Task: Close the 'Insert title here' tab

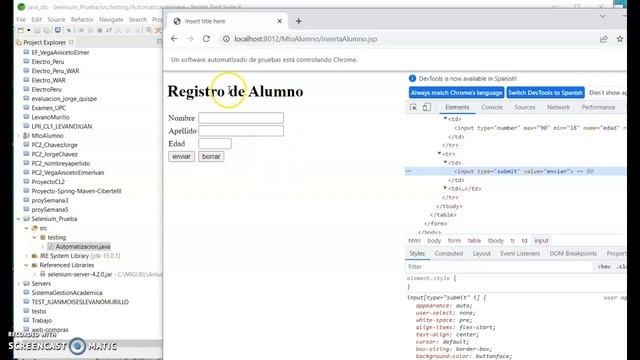Action: click(280, 21)
